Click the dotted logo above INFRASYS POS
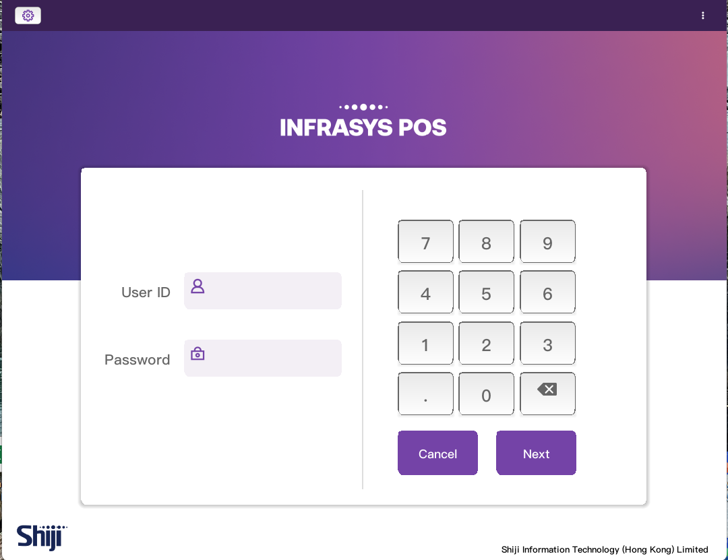The width and height of the screenshot is (728, 560). click(x=363, y=106)
